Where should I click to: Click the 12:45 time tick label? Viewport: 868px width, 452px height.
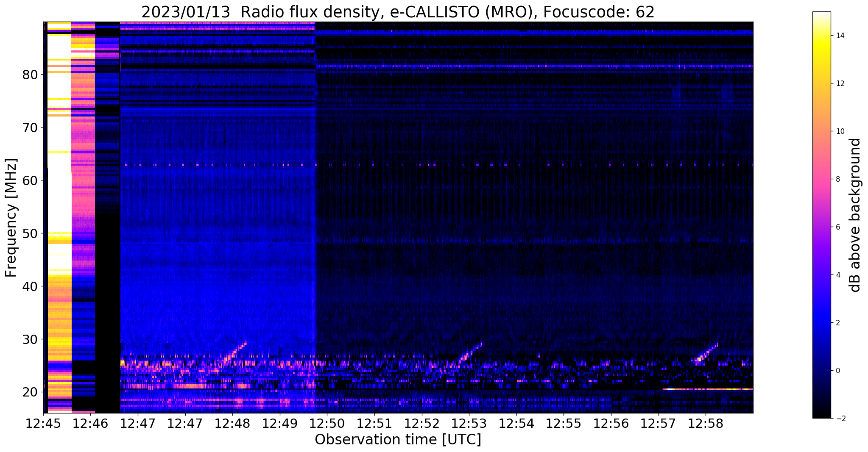pos(43,424)
